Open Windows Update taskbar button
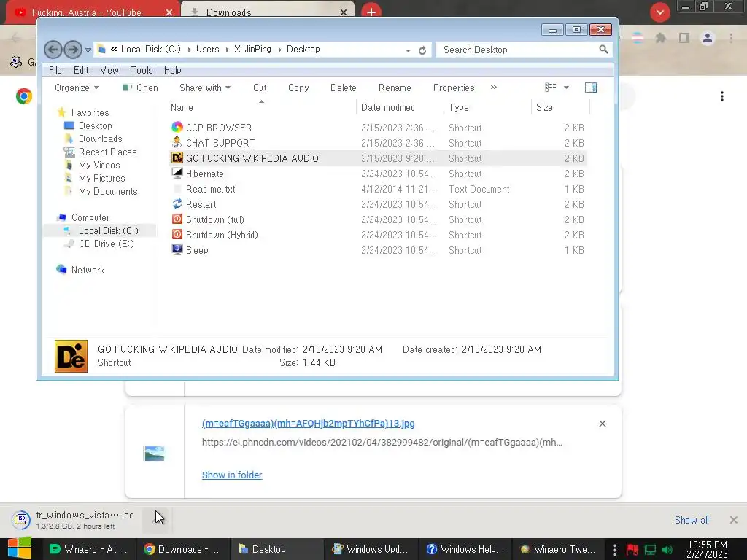Image resolution: width=747 pixels, height=560 pixels. 370,549
